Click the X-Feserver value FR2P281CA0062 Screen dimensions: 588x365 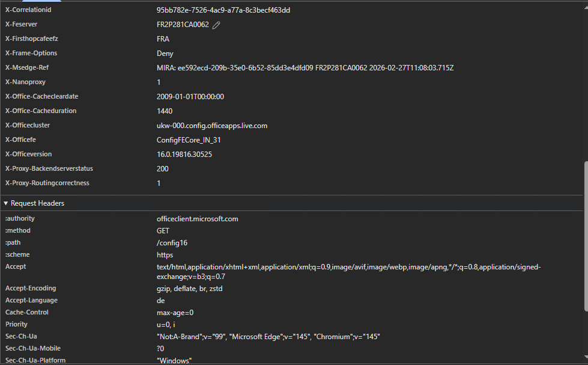pyautogui.click(x=183, y=25)
